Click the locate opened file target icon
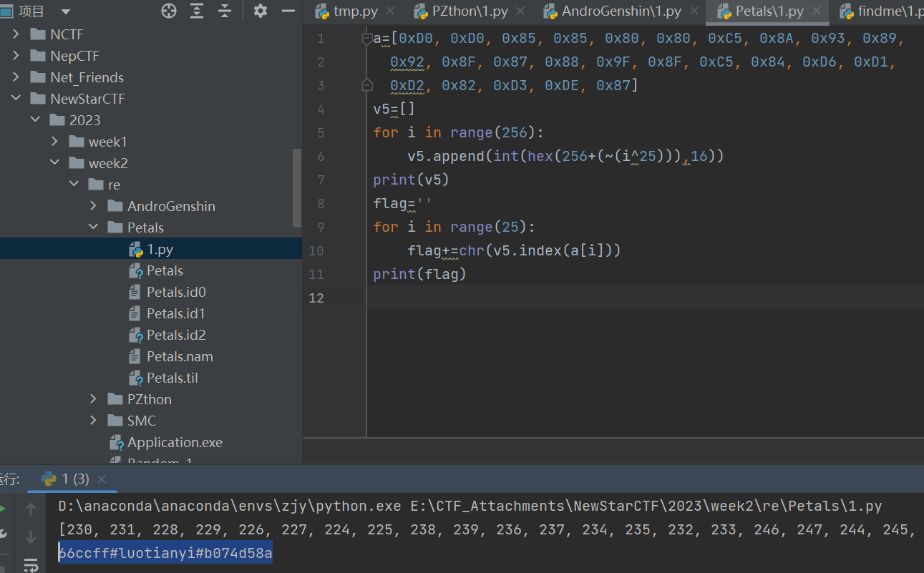Viewport: 924px width, 573px height. coord(169,11)
